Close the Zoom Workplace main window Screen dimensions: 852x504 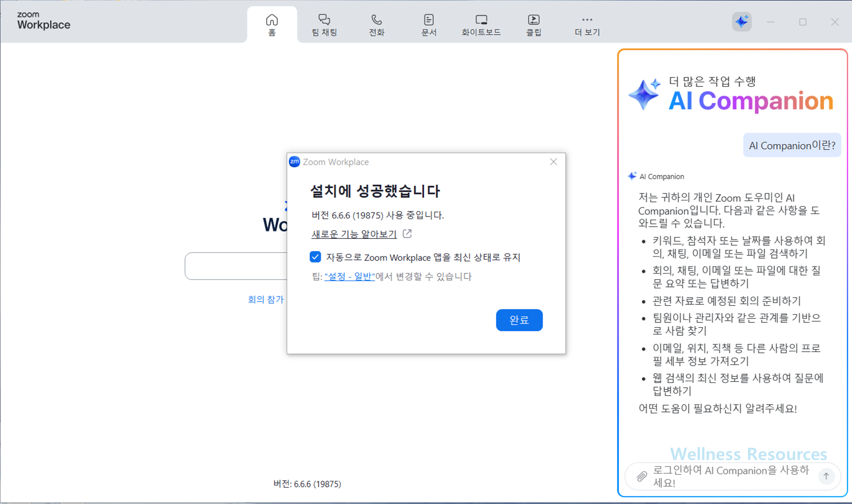click(x=835, y=22)
